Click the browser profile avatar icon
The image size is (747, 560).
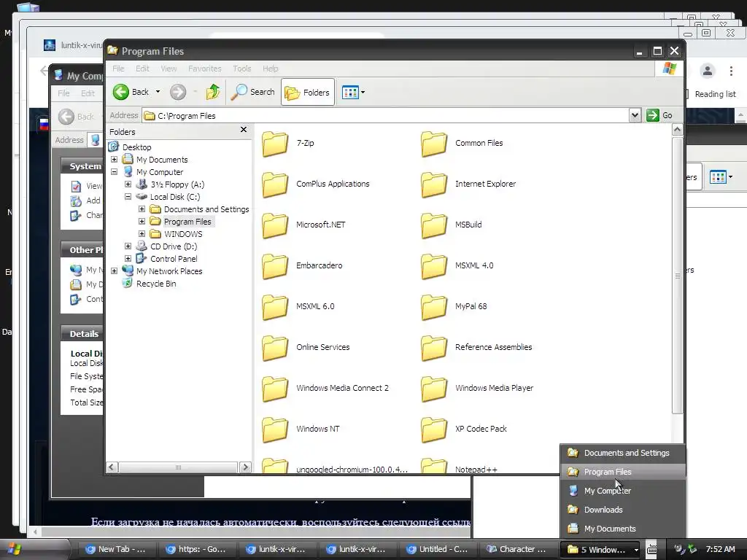click(x=708, y=71)
